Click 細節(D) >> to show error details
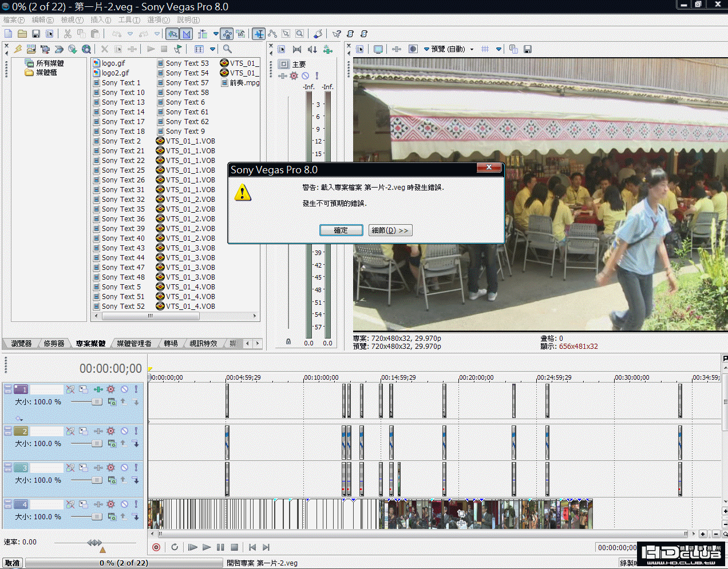Image resolution: width=728 pixels, height=569 pixels. 390,230
